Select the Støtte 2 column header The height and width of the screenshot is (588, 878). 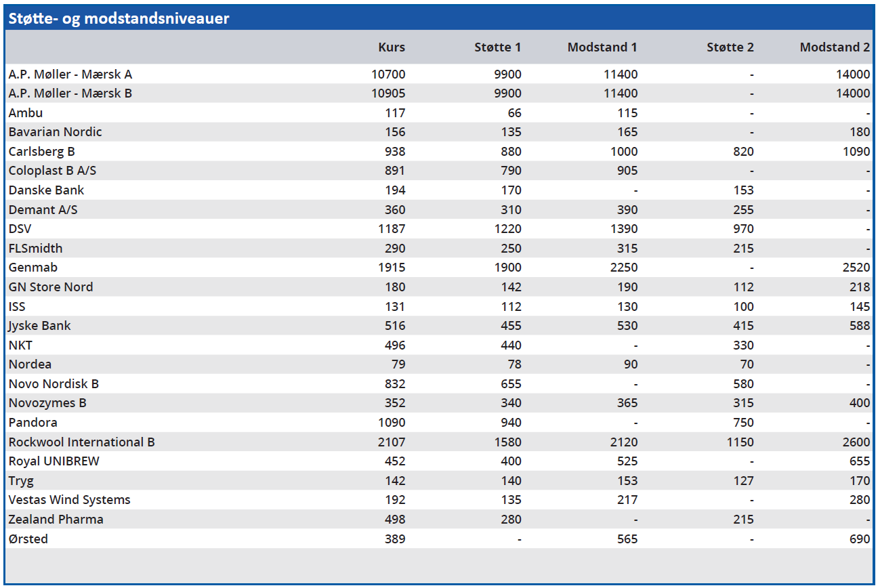(x=730, y=47)
